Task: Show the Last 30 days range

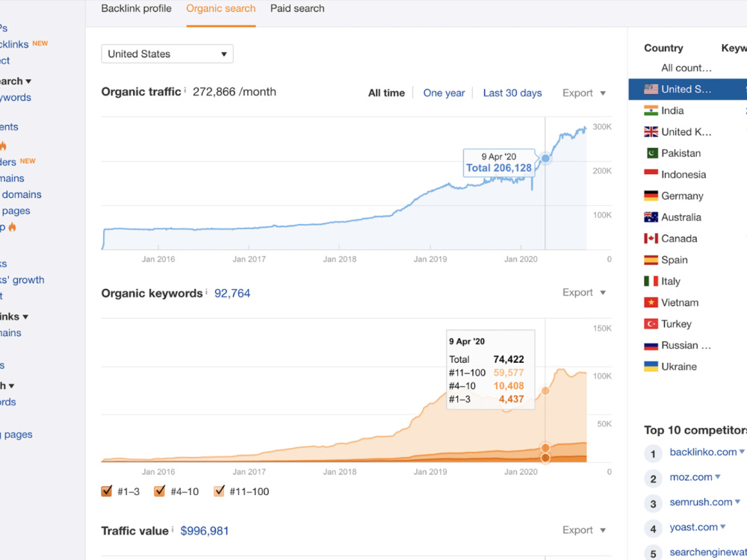Action: coord(512,93)
